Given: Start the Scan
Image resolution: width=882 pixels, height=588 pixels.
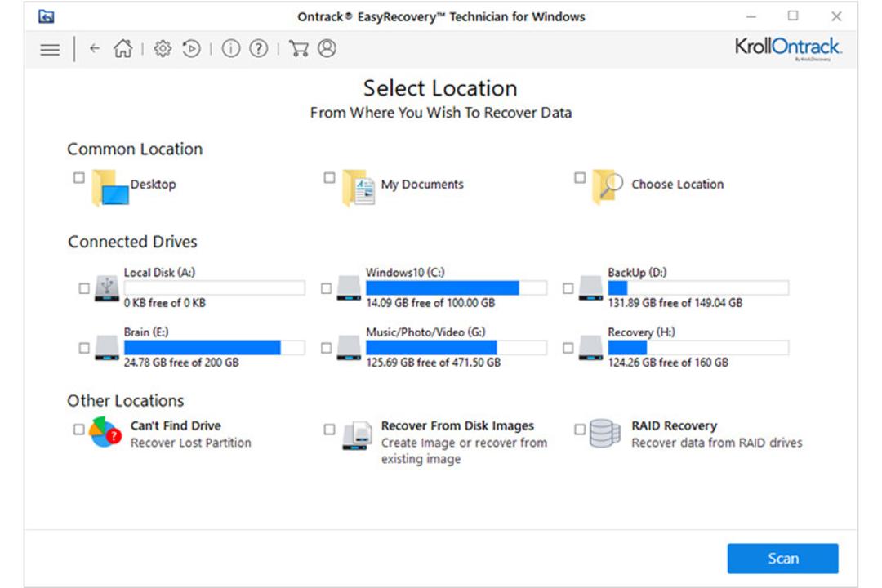Looking at the screenshot, I should coord(782,558).
